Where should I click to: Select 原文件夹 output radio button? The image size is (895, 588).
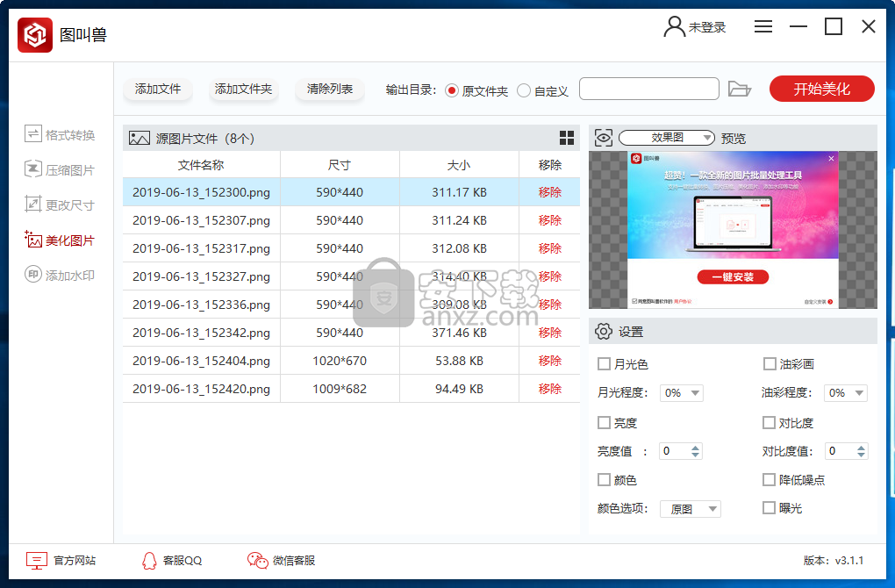[452, 90]
